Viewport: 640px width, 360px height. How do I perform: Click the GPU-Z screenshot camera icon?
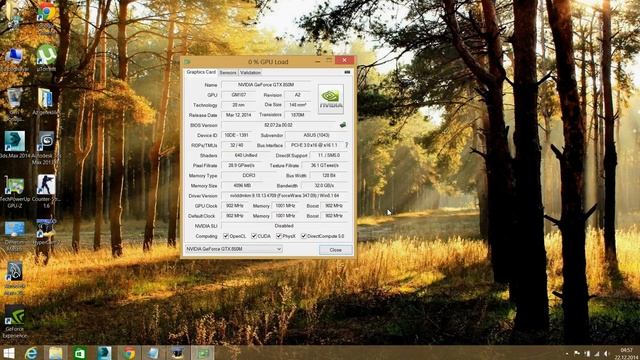(347, 72)
